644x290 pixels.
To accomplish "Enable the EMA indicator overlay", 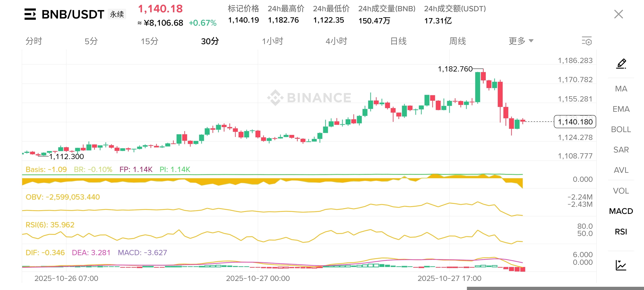I will [621, 109].
